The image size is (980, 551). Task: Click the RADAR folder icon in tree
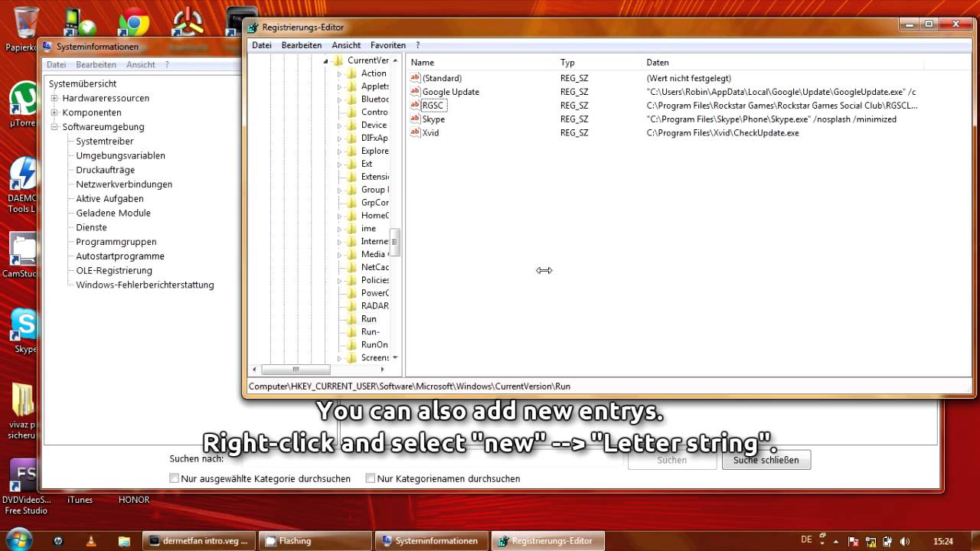pyautogui.click(x=351, y=306)
